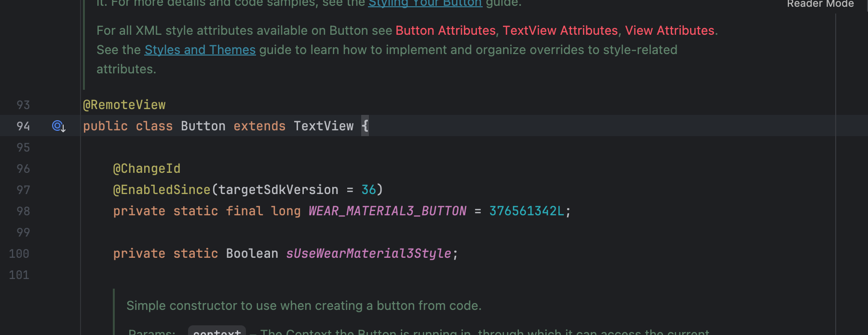
Task: Click line number 93 in the gutter
Action: click(x=23, y=105)
